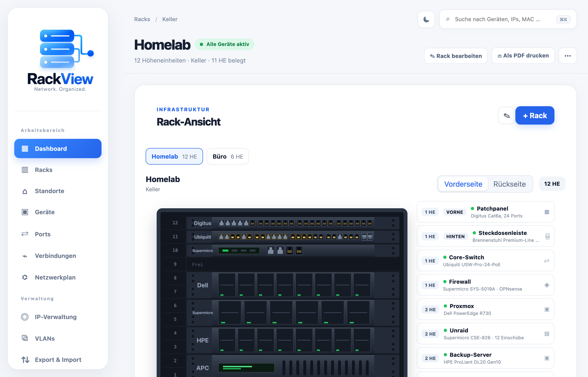Click the Unraid card storage icon
The image size is (588, 377).
[547, 334]
